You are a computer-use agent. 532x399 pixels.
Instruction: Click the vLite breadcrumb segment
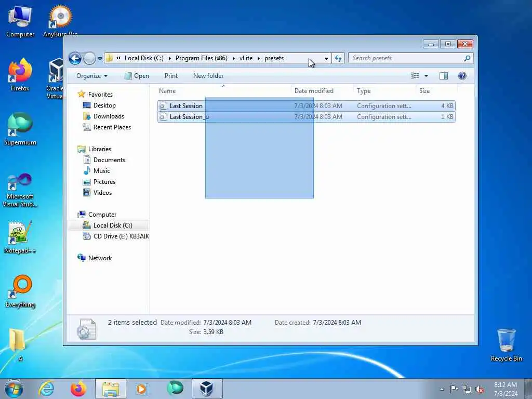click(x=246, y=58)
